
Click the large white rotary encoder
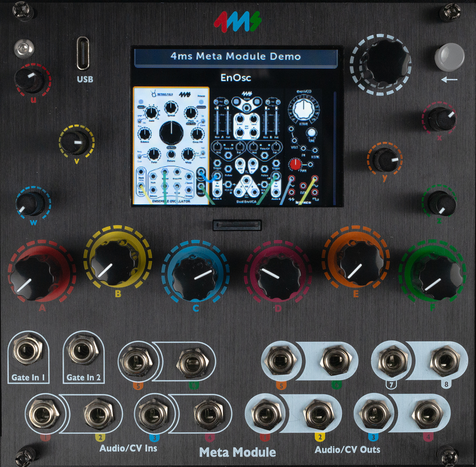pos(381,64)
